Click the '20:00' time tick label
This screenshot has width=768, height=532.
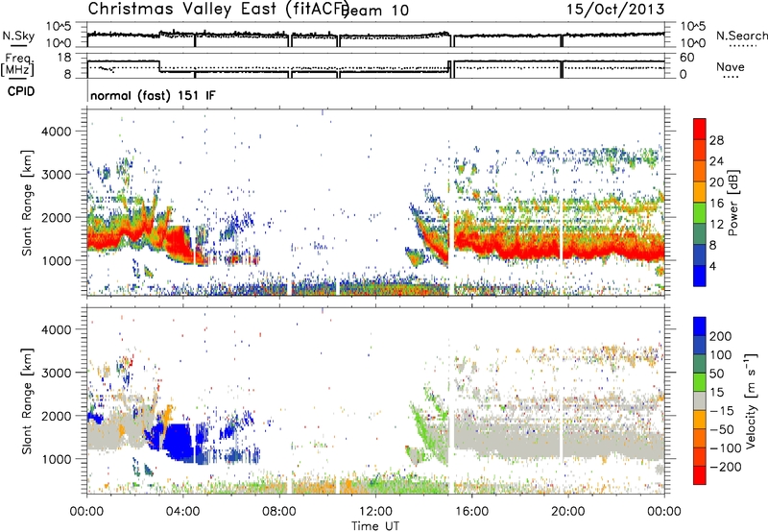click(568, 512)
